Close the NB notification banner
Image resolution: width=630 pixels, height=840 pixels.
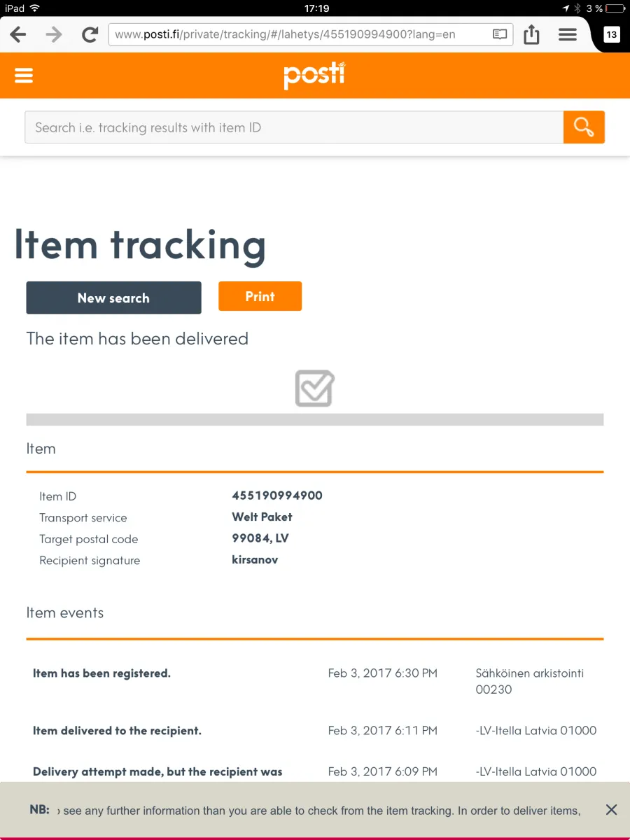611,810
